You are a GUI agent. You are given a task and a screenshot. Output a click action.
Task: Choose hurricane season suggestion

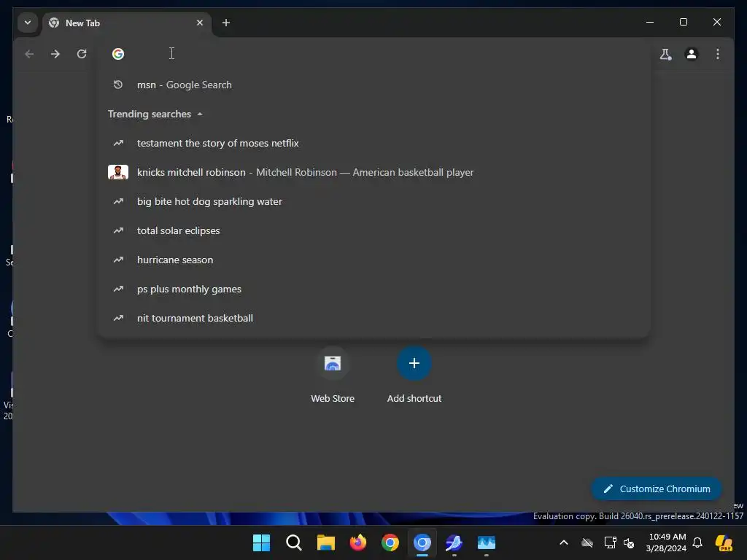(x=374, y=260)
